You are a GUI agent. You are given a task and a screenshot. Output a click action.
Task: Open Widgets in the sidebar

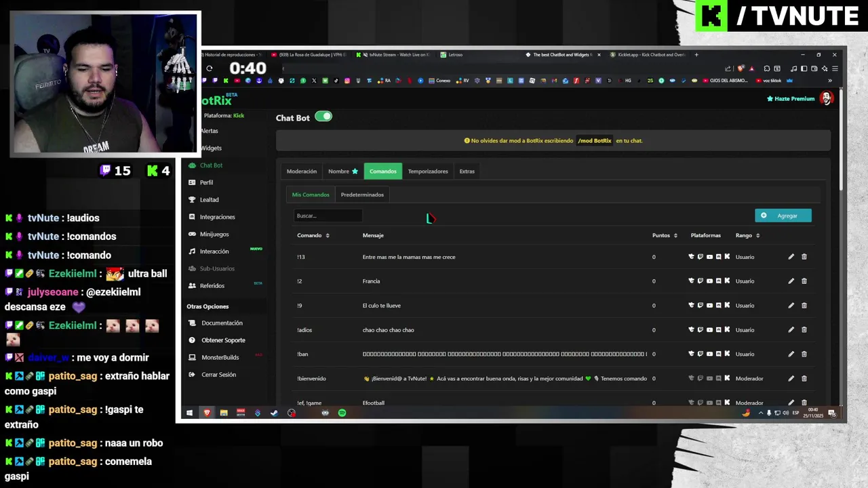[x=211, y=148]
